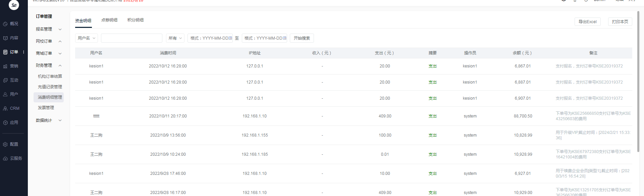This screenshot has height=196, width=644.
Task: Focus the start date YYYY-MM-DD field
Action: [210, 38]
